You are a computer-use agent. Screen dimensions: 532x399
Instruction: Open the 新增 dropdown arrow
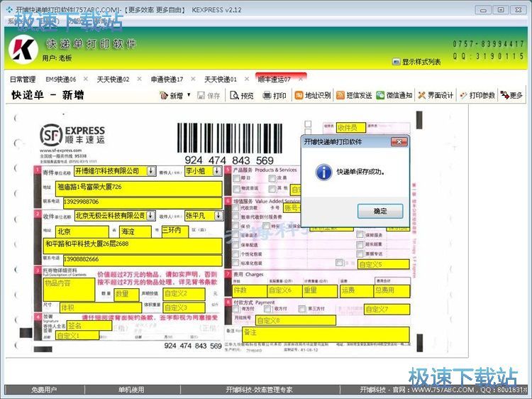pyautogui.click(x=189, y=94)
